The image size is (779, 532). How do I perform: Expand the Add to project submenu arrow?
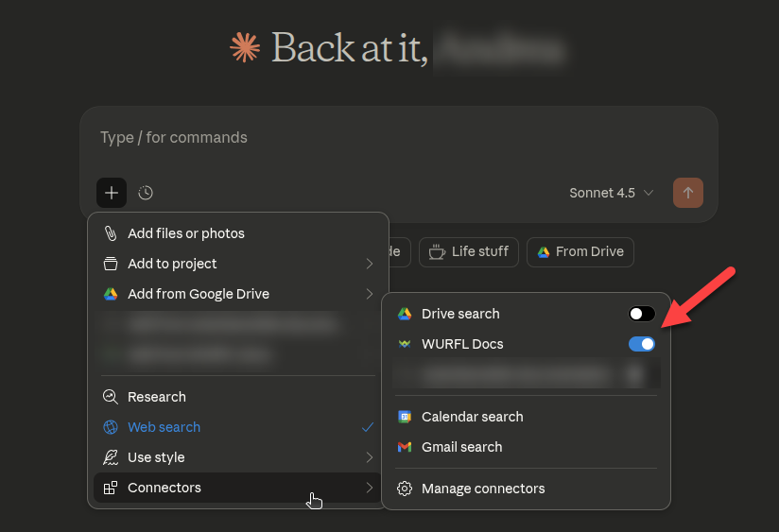[x=369, y=264]
